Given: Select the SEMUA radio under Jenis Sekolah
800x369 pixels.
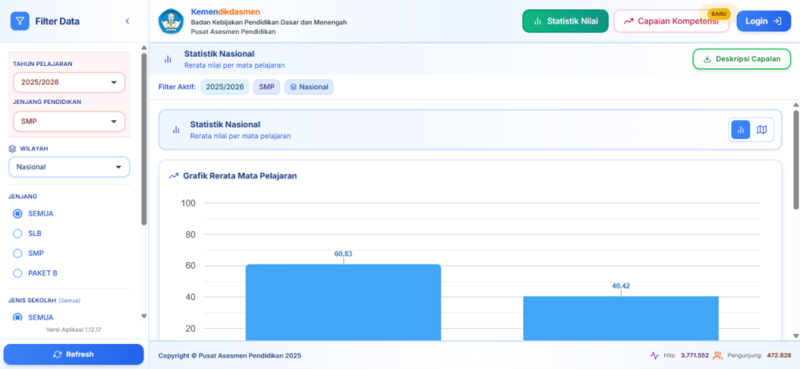Looking at the screenshot, I should [x=17, y=317].
